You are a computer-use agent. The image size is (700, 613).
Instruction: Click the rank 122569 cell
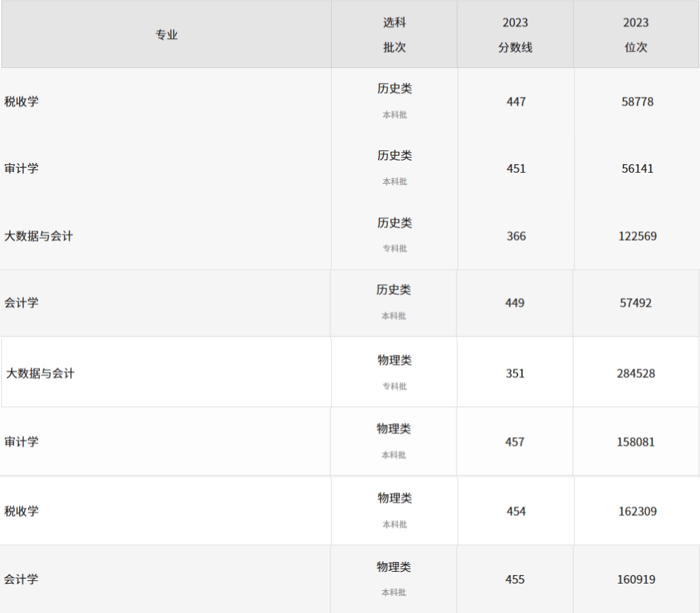click(637, 236)
